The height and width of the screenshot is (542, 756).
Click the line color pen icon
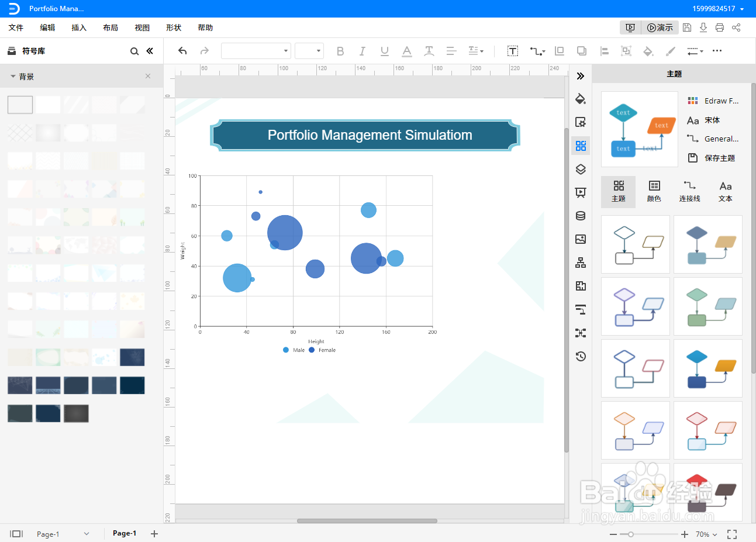(671, 51)
